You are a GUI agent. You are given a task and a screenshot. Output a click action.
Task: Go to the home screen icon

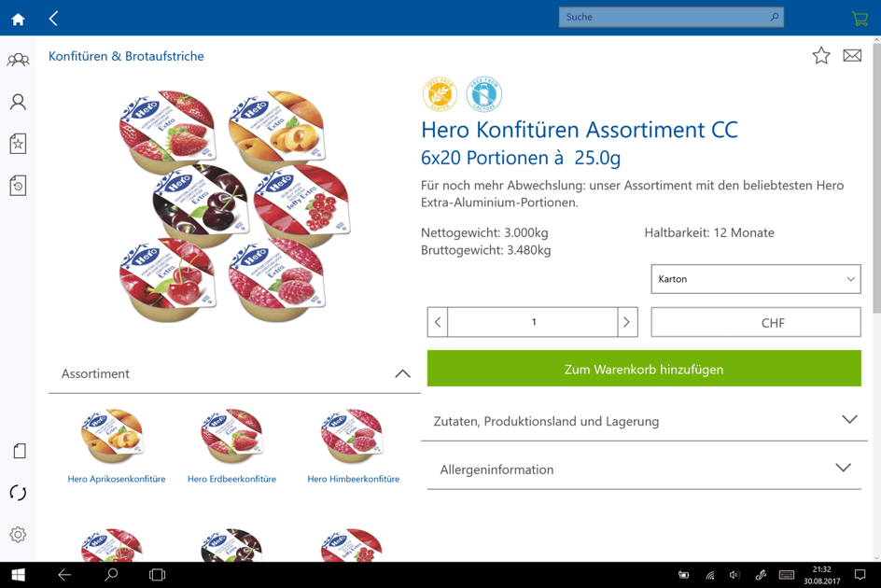(18, 20)
